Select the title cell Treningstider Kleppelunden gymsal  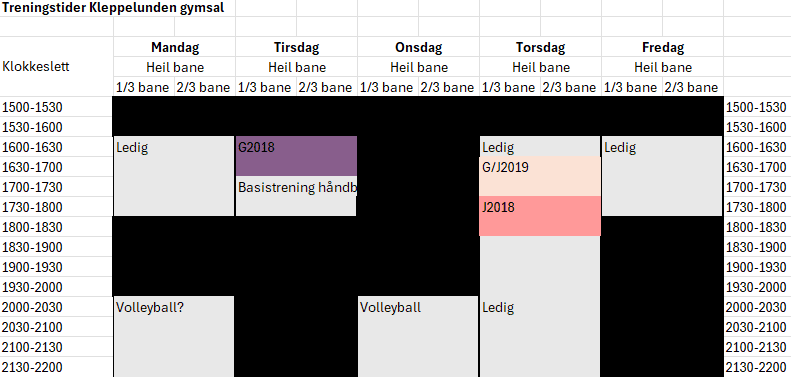(114, 8)
